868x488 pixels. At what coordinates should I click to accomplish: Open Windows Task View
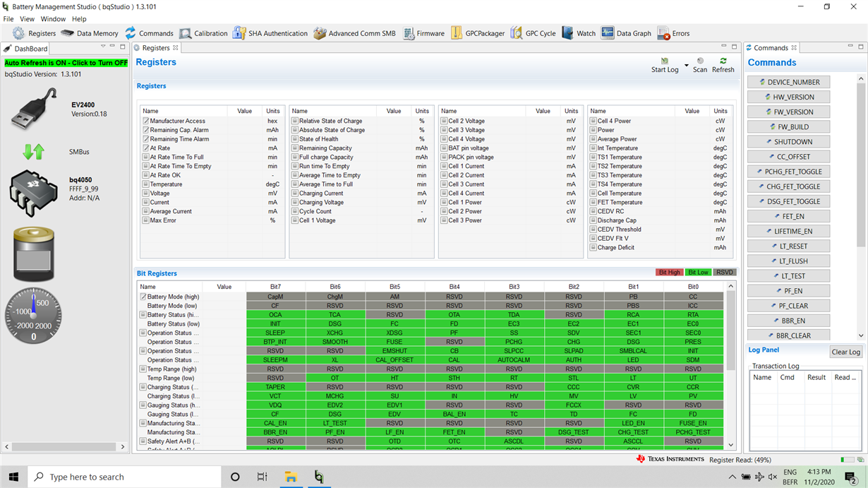tap(262, 477)
